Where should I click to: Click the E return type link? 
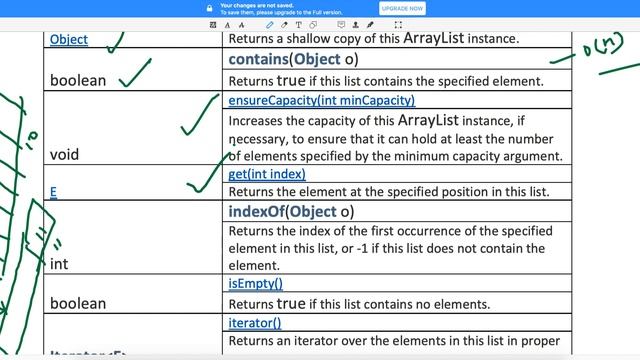[x=53, y=192]
